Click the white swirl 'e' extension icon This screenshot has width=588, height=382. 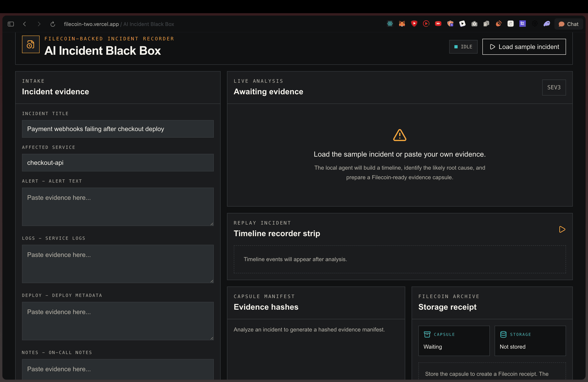[511, 24]
